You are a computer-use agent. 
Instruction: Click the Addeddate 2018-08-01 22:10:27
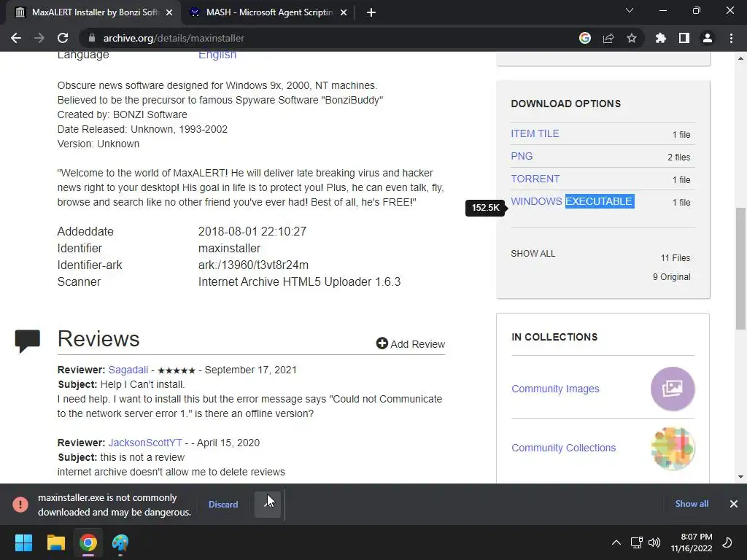coord(252,232)
